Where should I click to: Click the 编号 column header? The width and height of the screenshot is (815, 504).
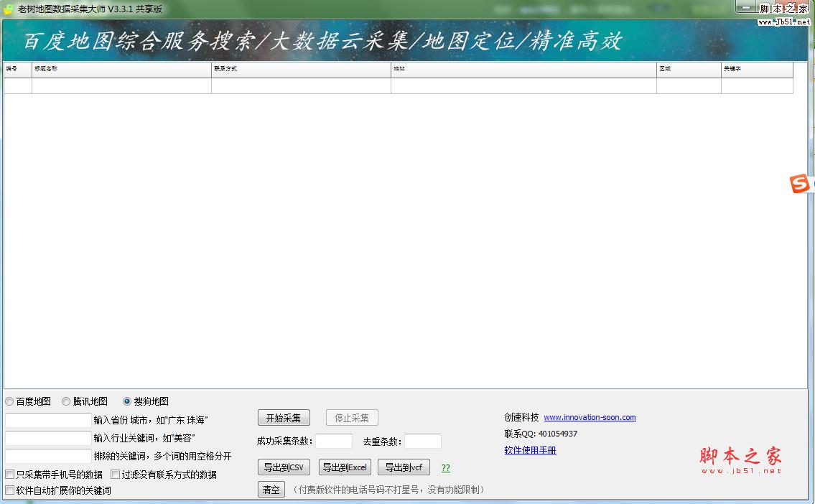click(x=18, y=70)
